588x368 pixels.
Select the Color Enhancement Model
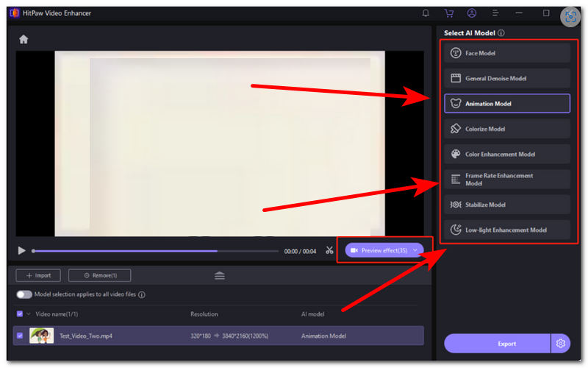[507, 154]
